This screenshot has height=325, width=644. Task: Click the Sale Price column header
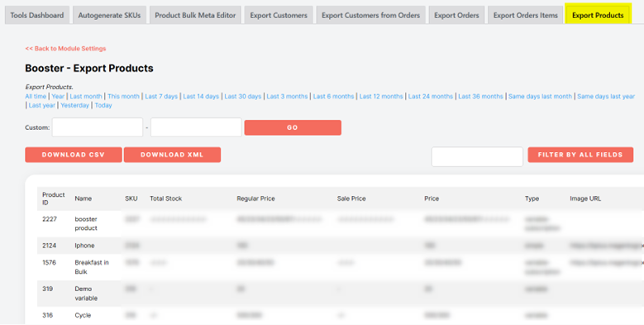point(351,198)
